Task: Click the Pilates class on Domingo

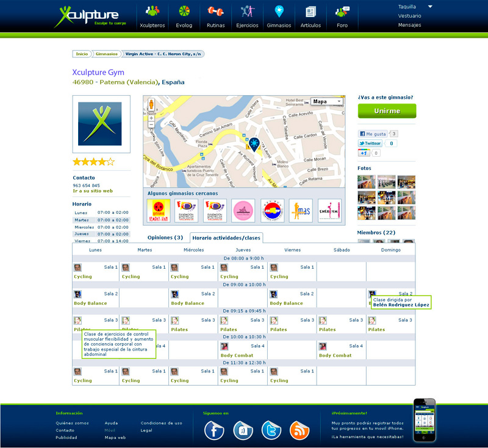Action: 376,330
